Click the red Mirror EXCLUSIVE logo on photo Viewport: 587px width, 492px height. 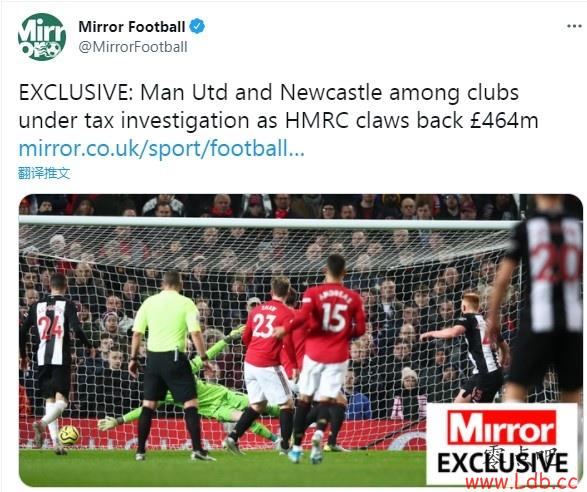tap(502, 443)
